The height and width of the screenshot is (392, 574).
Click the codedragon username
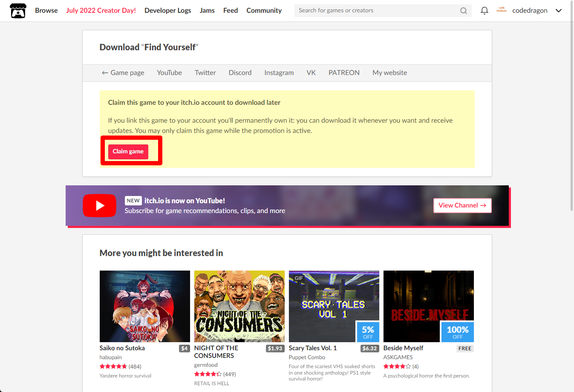(530, 11)
